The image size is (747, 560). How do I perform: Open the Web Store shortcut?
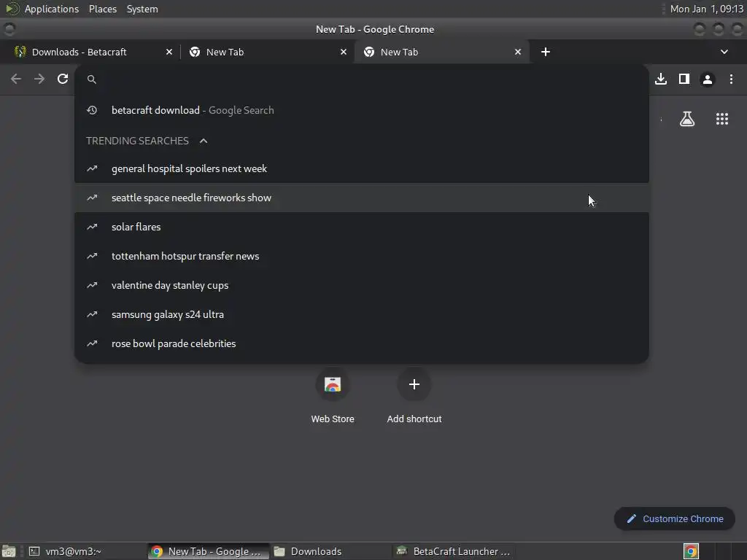pos(333,395)
